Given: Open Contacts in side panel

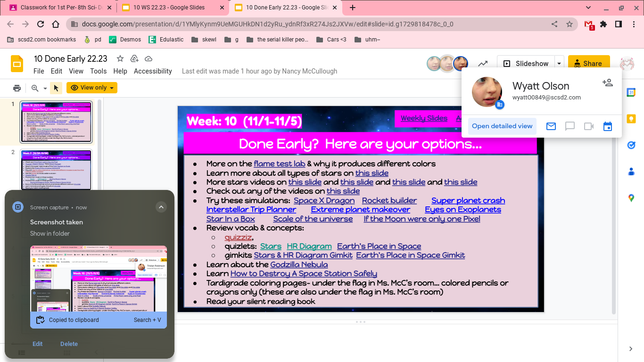Looking at the screenshot, I should point(631,172).
